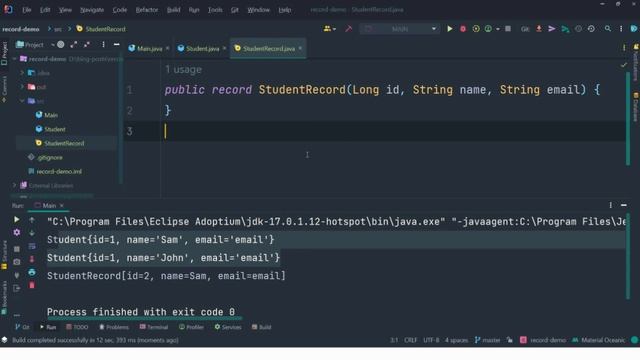
Task: Open run configuration settings gear icon
Action: [16, 232]
